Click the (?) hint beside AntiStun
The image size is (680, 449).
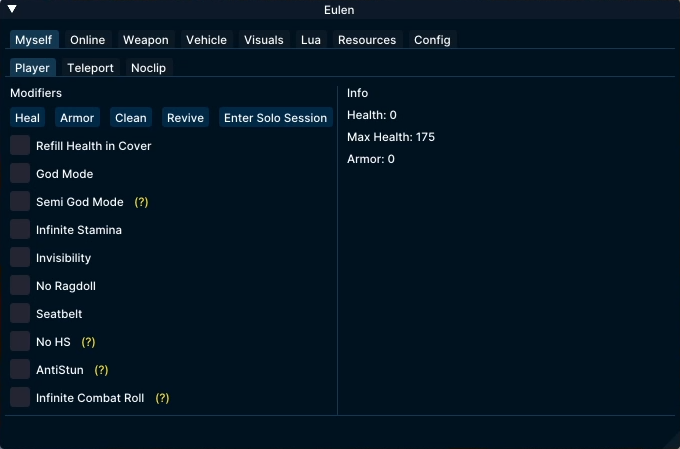tap(101, 370)
